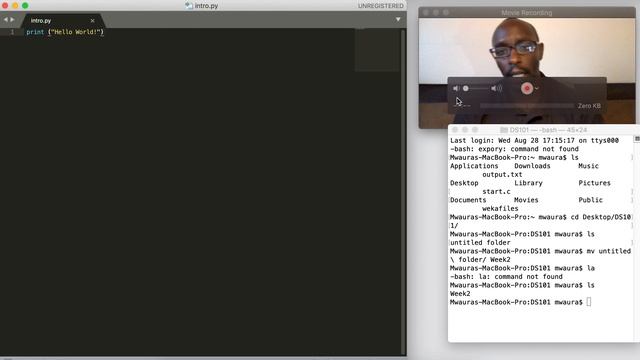Click the back navigation arrow in tab bar
The image size is (640, 360).
[5, 20]
